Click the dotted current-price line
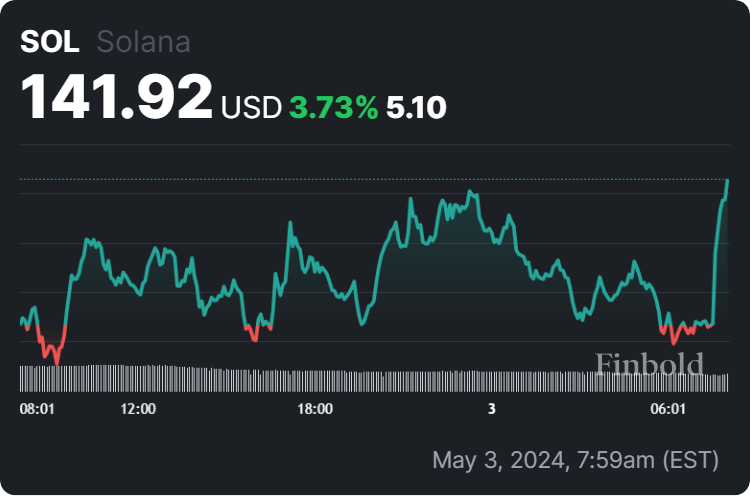750x496 pixels. 375,179
